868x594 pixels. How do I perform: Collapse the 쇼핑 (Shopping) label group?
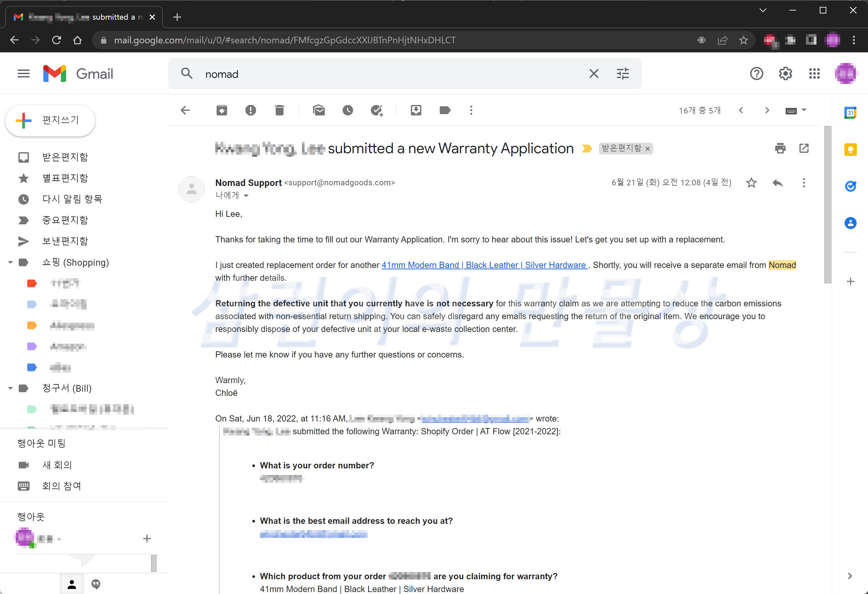(x=11, y=262)
